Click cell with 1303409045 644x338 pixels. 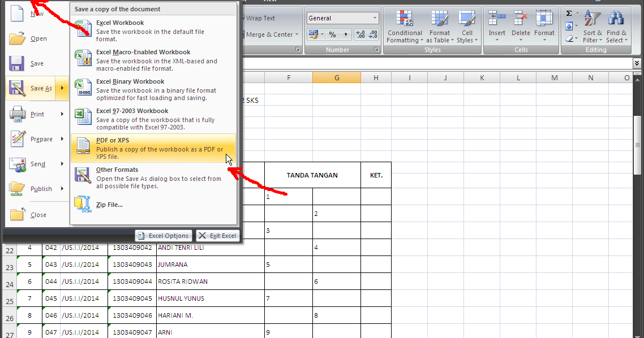[x=132, y=298]
